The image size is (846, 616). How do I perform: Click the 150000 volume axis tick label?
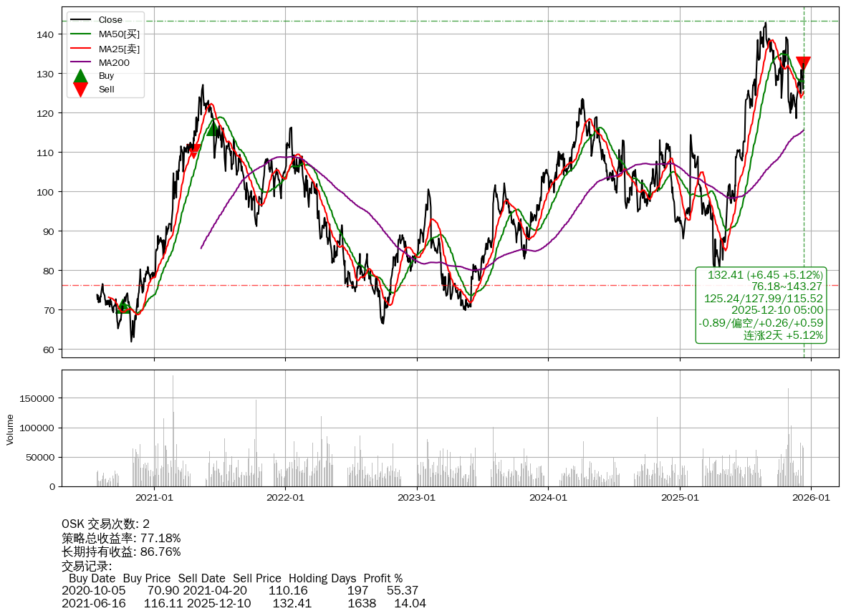coord(38,398)
